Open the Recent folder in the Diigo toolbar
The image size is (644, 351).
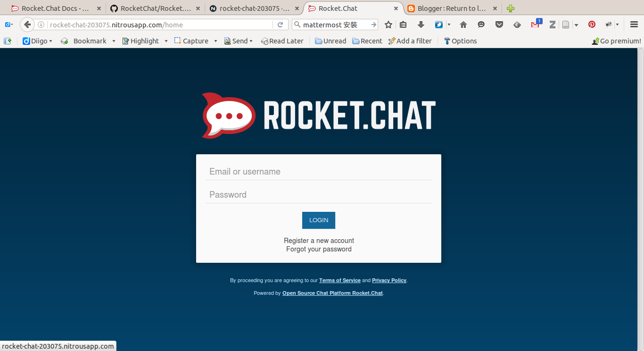point(367,41)
